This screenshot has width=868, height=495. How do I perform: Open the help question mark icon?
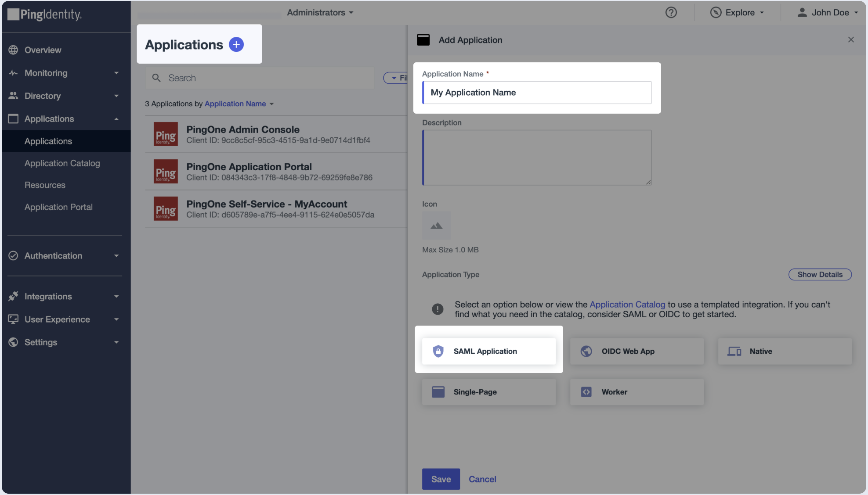pos(671,12)
